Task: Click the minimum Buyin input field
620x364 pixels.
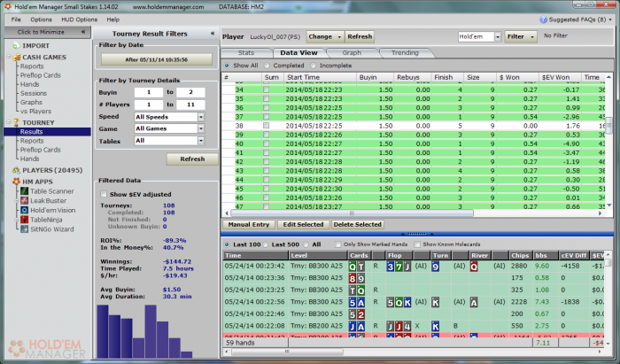Action: (148, 91)
